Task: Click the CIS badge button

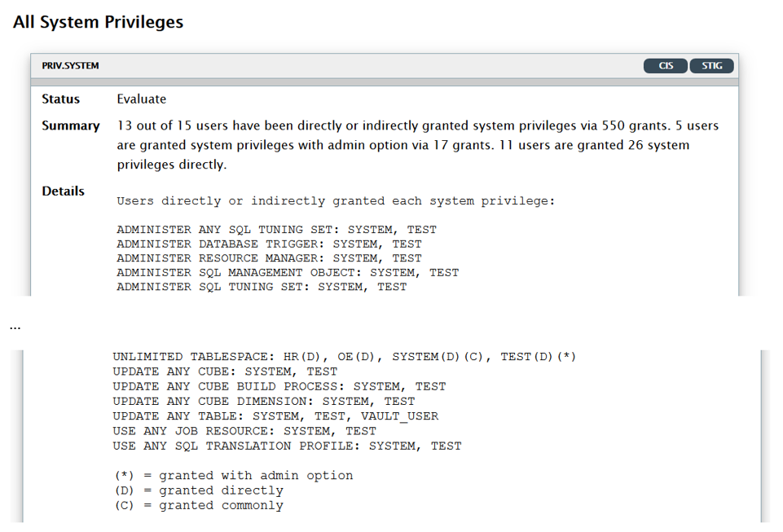Action: [x=666, y=66]
